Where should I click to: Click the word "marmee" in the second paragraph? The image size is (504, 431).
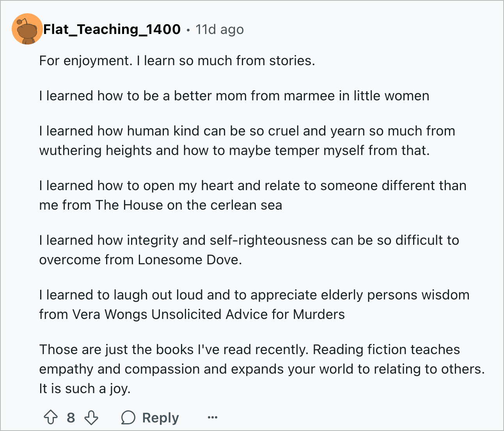pyautogui.click(x=309, y=96)
